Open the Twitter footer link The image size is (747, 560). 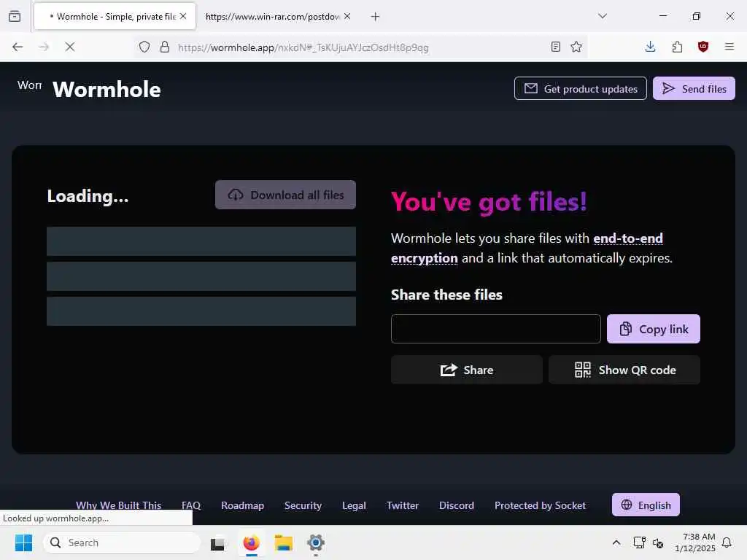pos(403,505)
